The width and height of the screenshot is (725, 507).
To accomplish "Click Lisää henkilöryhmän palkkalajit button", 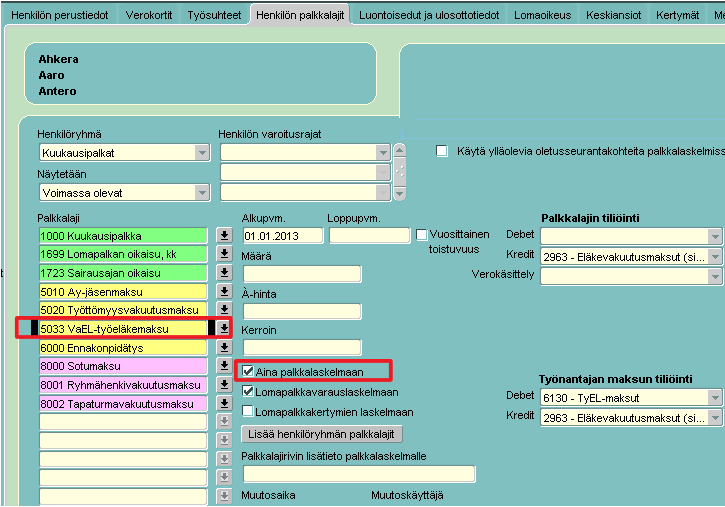I will point(322,434).
